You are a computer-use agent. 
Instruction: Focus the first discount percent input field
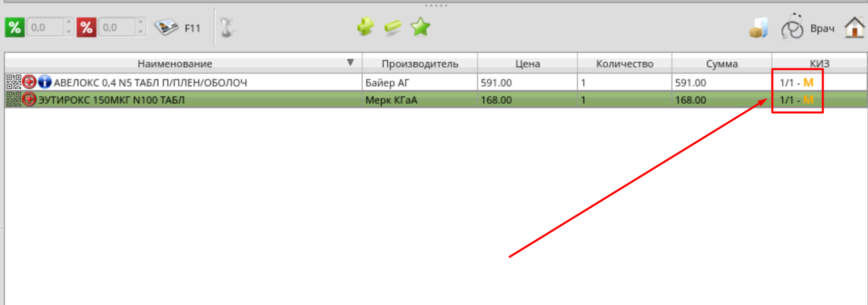click(x=46, y=28)
